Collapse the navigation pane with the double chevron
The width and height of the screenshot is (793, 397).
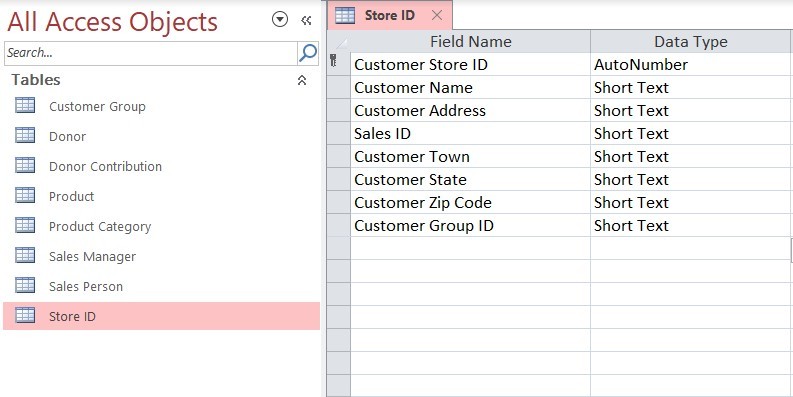(x=306, y=20)
